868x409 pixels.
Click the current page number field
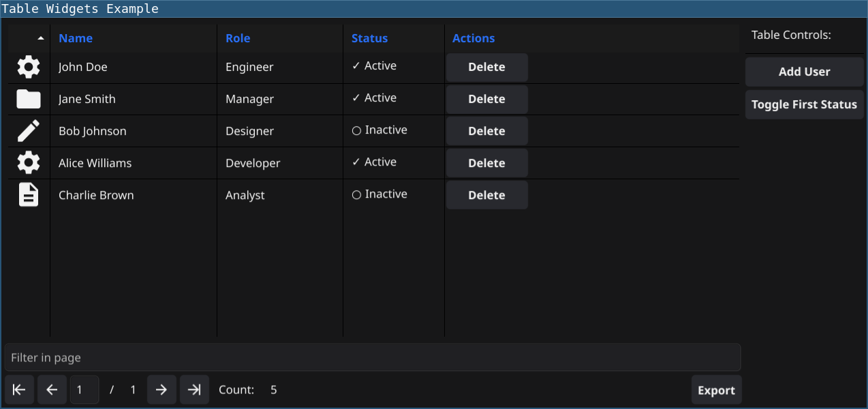(x=84, y=390)
